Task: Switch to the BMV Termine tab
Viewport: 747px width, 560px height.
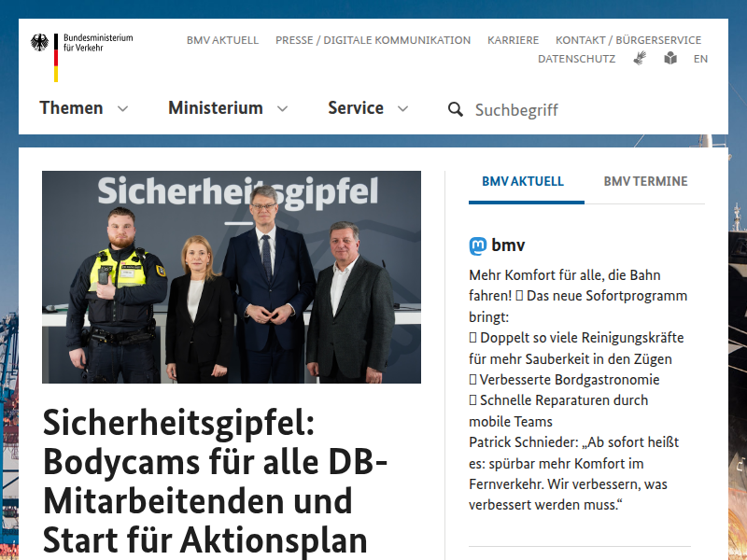Action: pos(645,181)
